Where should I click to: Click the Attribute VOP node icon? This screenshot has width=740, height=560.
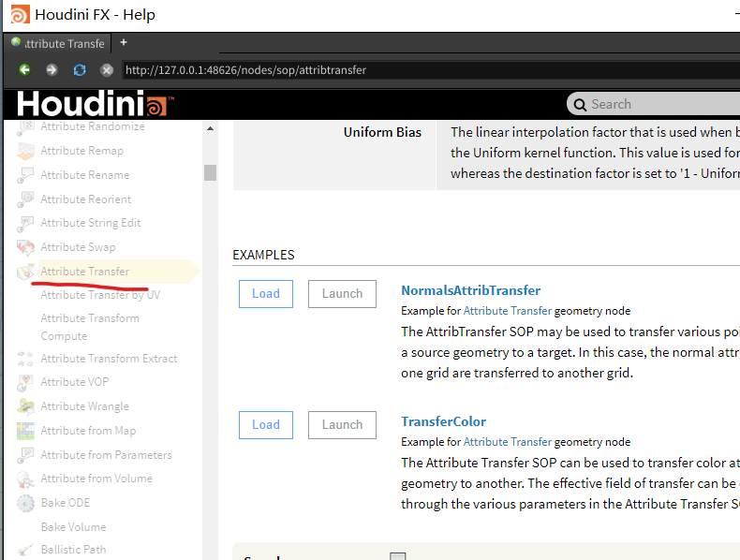pos(25,383)
